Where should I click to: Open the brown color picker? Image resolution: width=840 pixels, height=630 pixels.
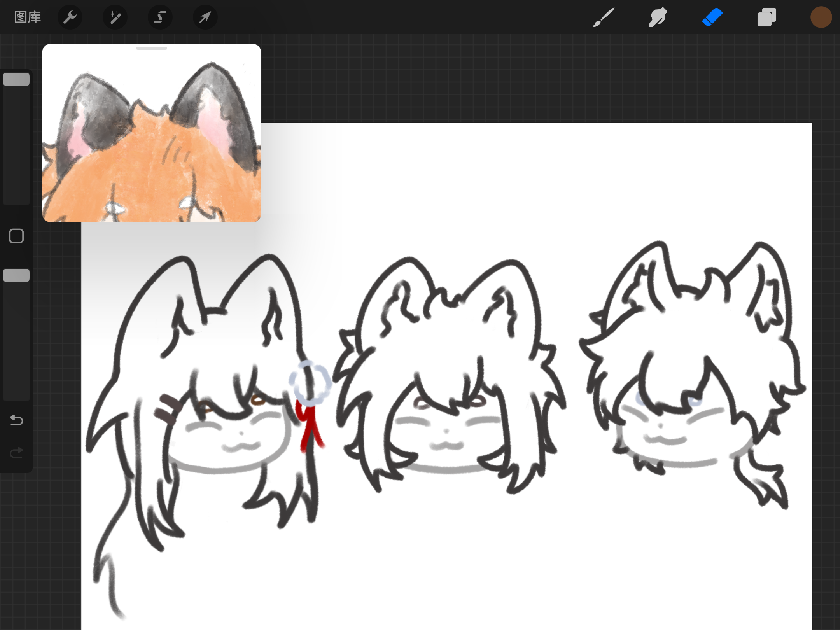[821, 17]
